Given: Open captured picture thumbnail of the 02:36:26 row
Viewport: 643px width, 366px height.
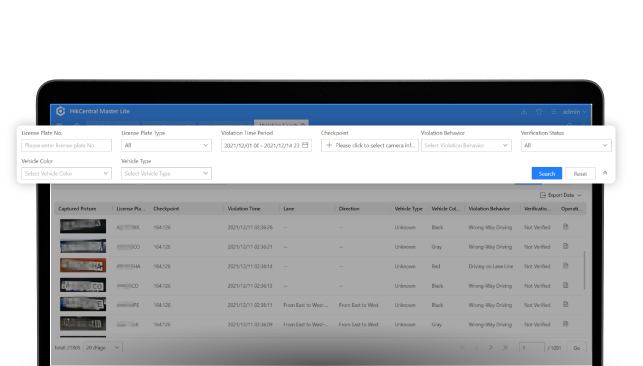Looking at the screenshot, I should coord(83,226).
